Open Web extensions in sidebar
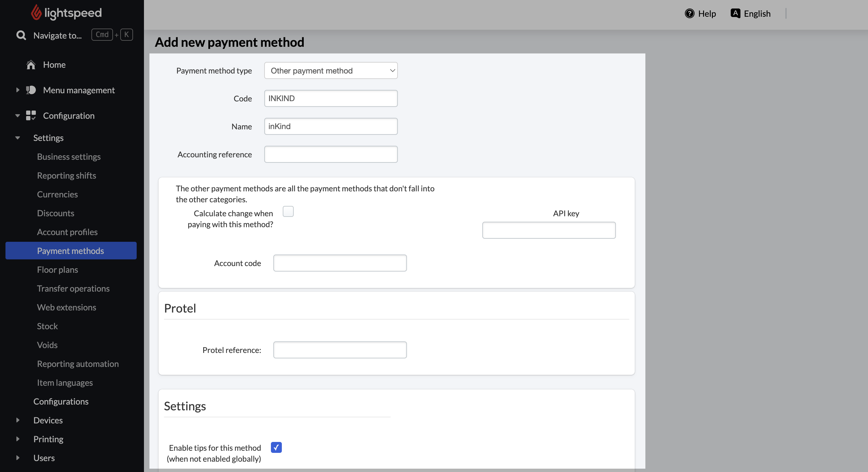 click(67, 308)
